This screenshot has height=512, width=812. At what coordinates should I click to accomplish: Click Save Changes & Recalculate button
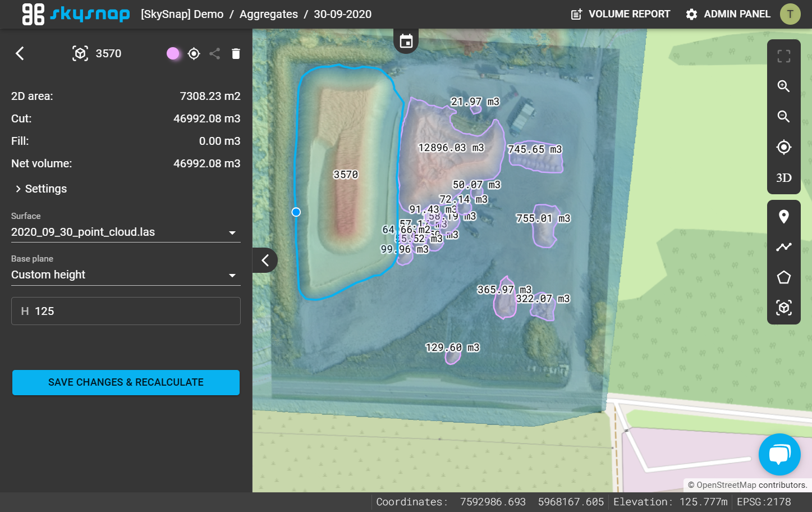[x=126, y=382]
